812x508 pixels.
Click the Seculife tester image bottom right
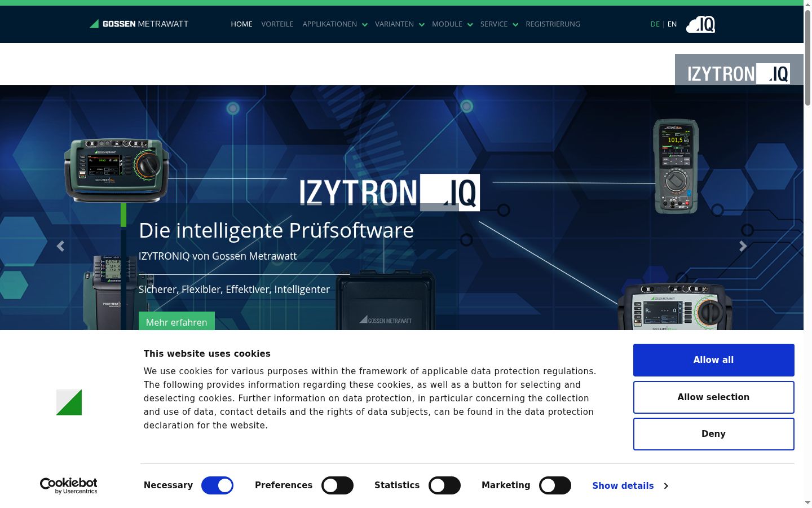675,306
